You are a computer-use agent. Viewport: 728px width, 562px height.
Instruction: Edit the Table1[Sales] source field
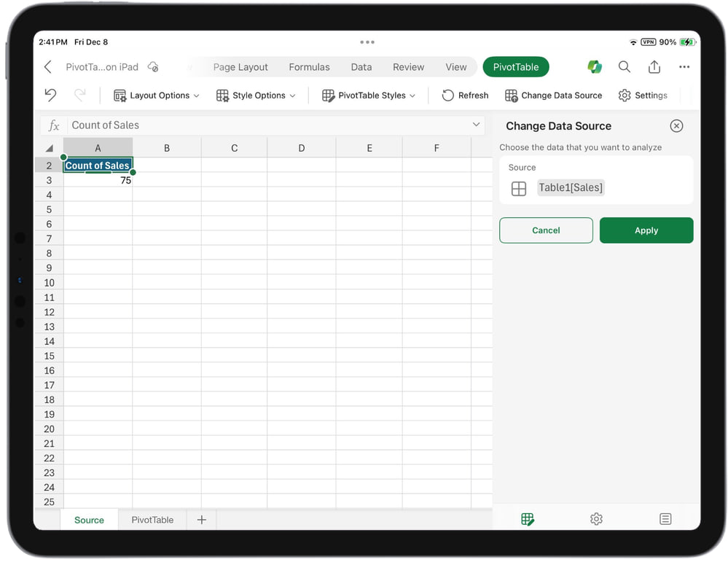(571, 187)
